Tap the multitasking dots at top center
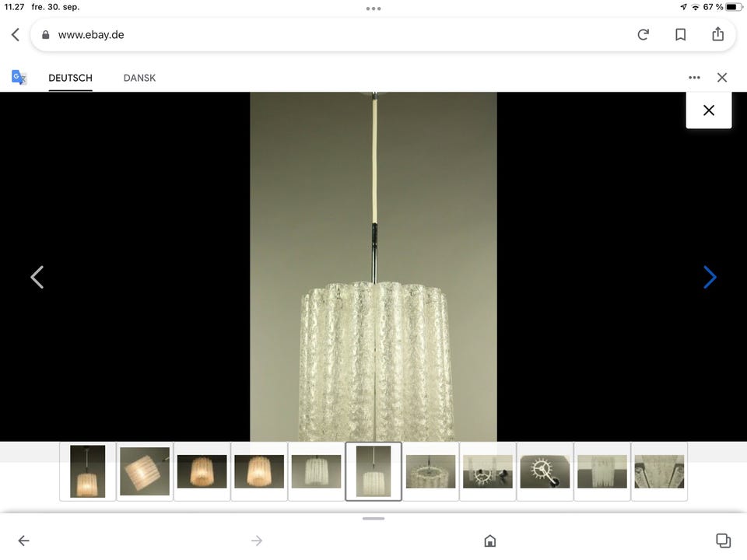Viewport: 747px width, 560px height. click(x=373, y=9)
